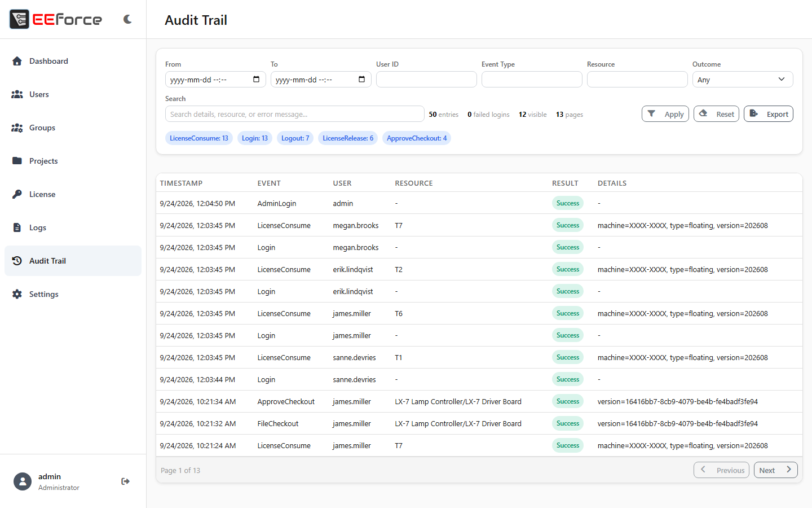Click the EEForce logo icon
812x508 pixels.
pyautogui.click(x=19, y=19)
